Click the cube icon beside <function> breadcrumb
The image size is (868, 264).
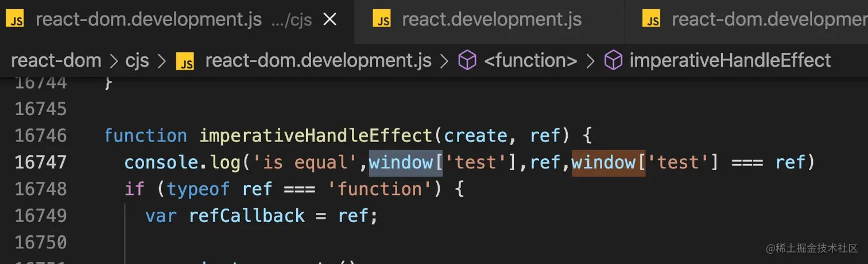[467, 60]
